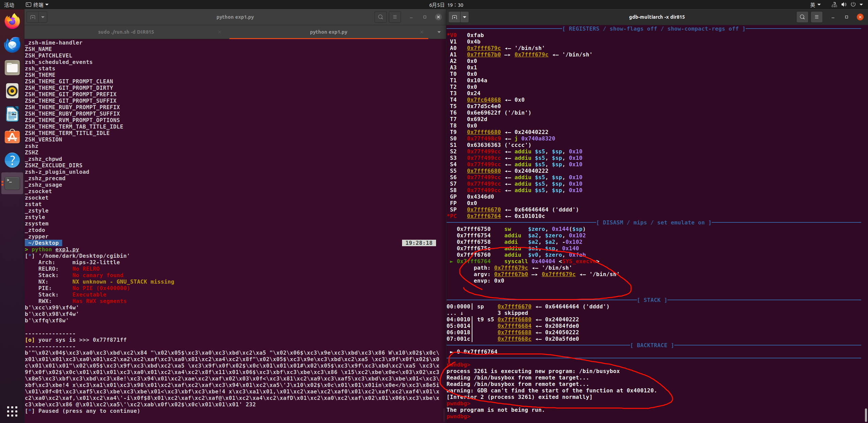The image size is (868, 423).
Task: Click the gdb-multiarch terminal scrollbar
Action: 866,415
